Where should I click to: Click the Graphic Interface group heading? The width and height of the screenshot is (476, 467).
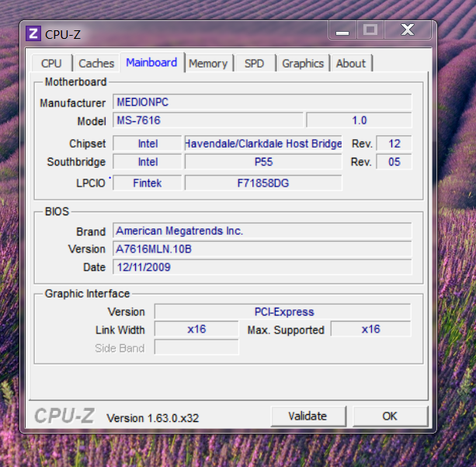(88, 294)
